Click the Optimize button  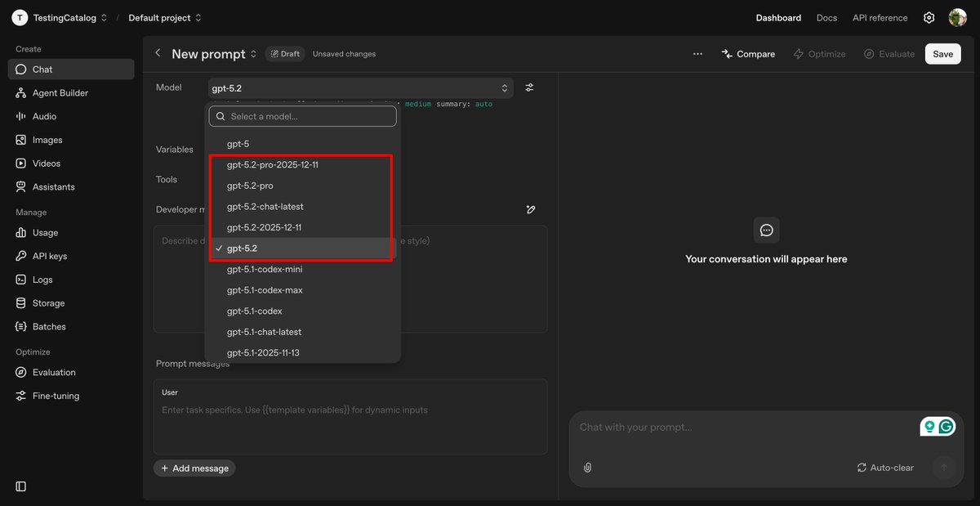tap(820, 54)
